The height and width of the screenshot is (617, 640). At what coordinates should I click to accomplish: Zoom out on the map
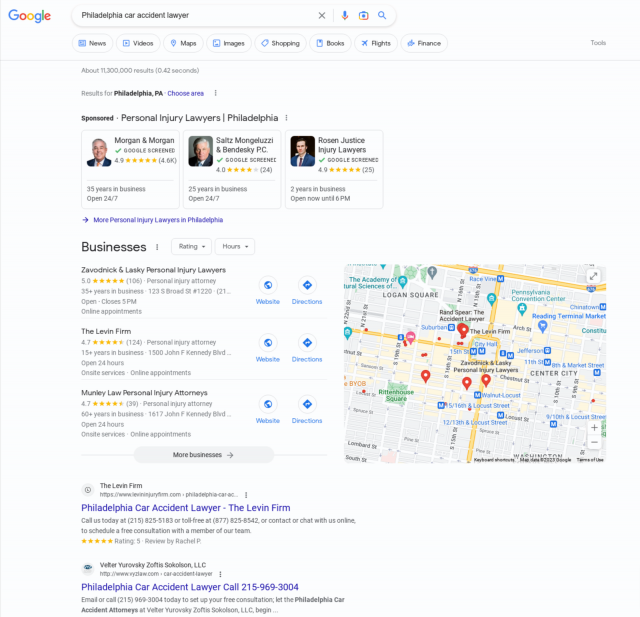(x=594, y=442)
